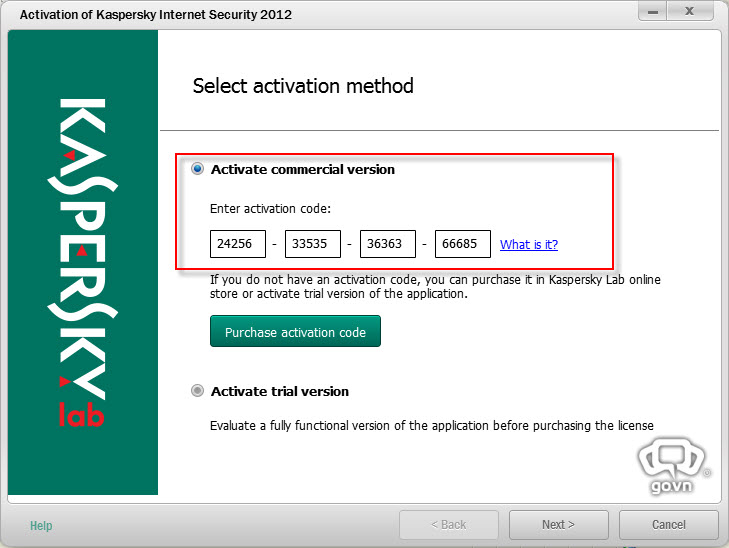
Task: Go to the Next step
Action: coord(558,525)
